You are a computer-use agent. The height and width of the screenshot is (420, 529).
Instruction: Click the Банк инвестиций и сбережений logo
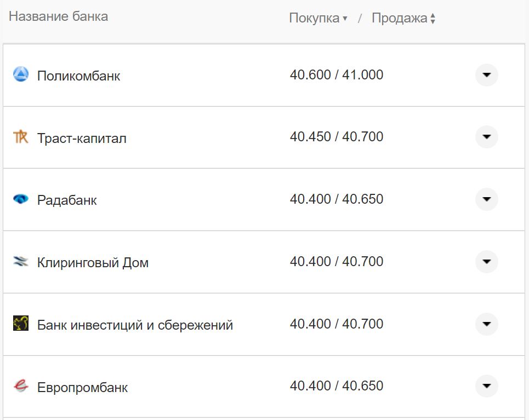(20, 324)
